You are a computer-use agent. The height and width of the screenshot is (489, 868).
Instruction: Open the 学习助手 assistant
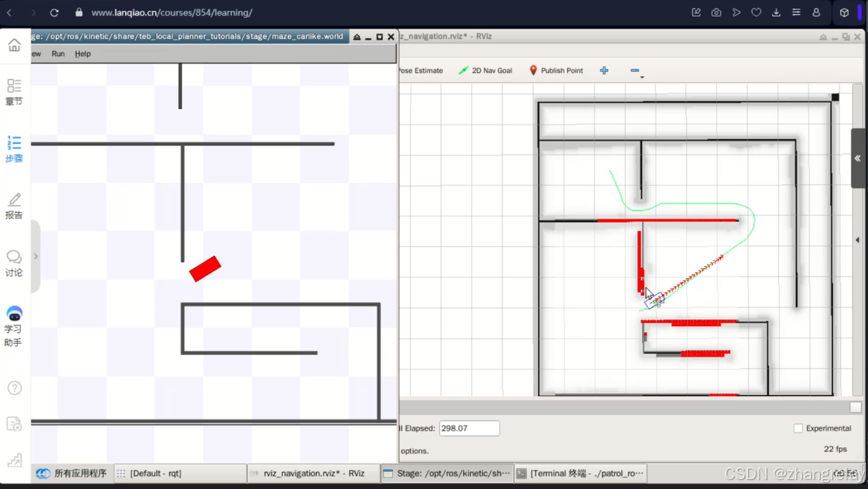[x=13, y=326]
